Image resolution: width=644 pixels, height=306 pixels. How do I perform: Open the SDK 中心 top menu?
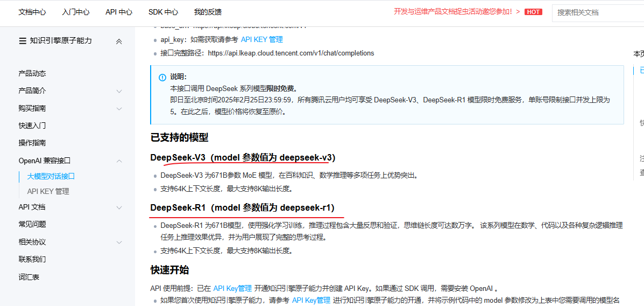pos(163,12)
